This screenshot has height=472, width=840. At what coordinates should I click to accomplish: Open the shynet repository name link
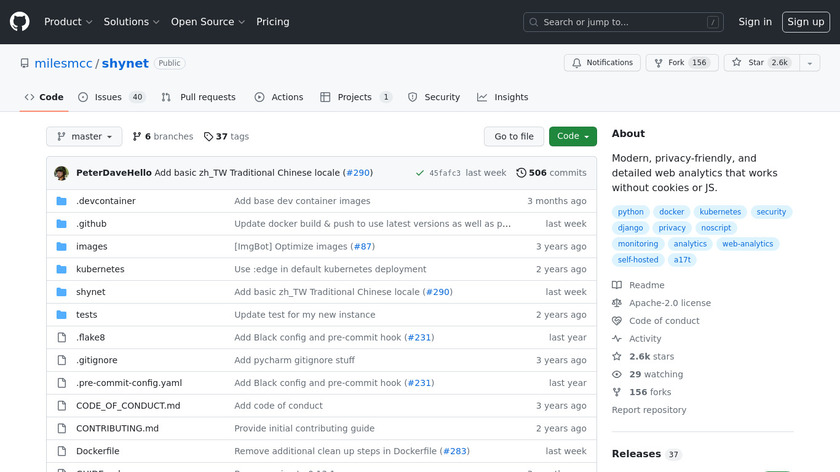click(125, 63)
